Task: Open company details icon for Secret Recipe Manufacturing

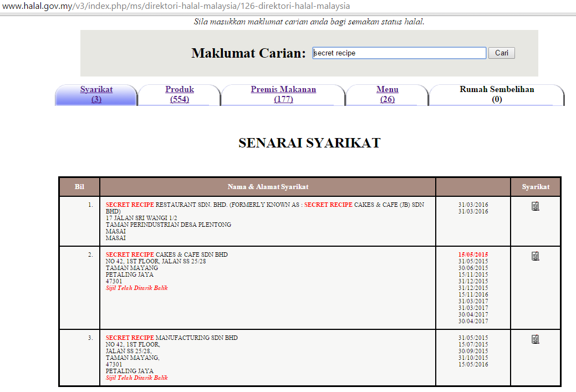Action: 535,339
